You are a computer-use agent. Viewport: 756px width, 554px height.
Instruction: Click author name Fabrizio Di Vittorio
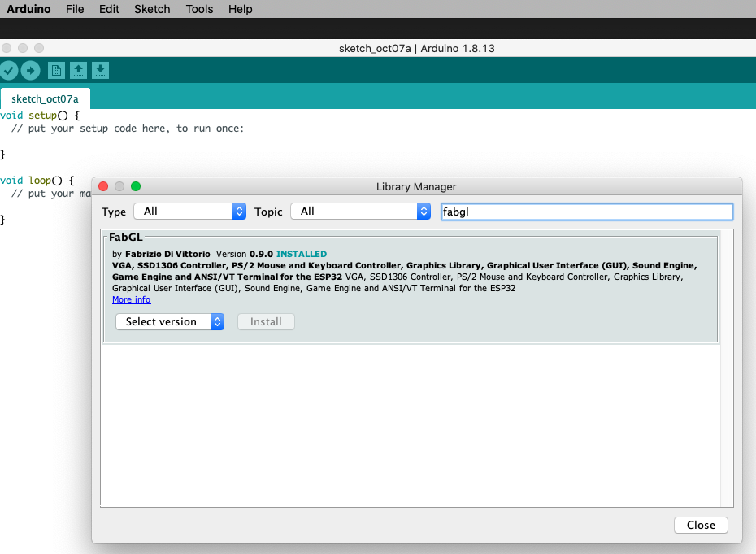tap(167, 255)
